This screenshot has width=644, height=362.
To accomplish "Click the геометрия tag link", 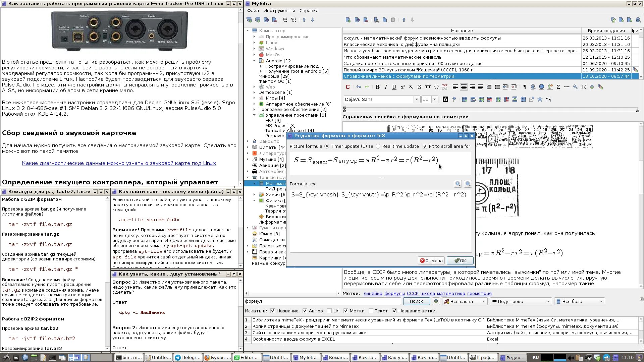I will click(479, 294).
